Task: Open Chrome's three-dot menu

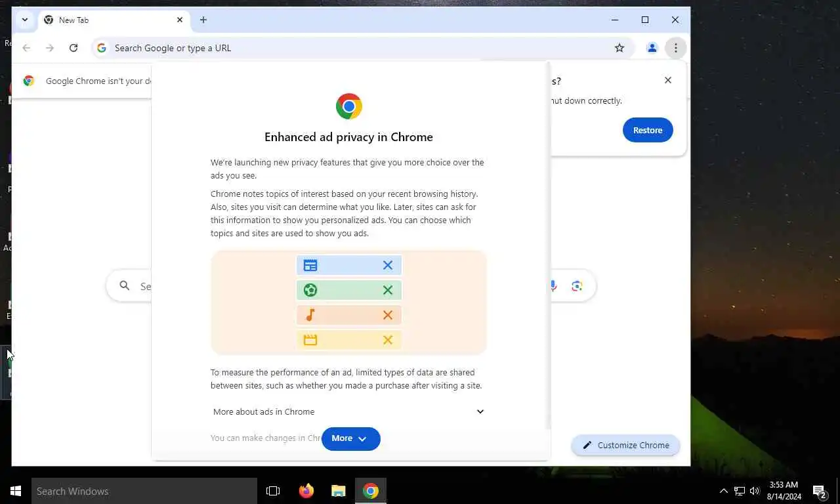Action: pos(675,48)
